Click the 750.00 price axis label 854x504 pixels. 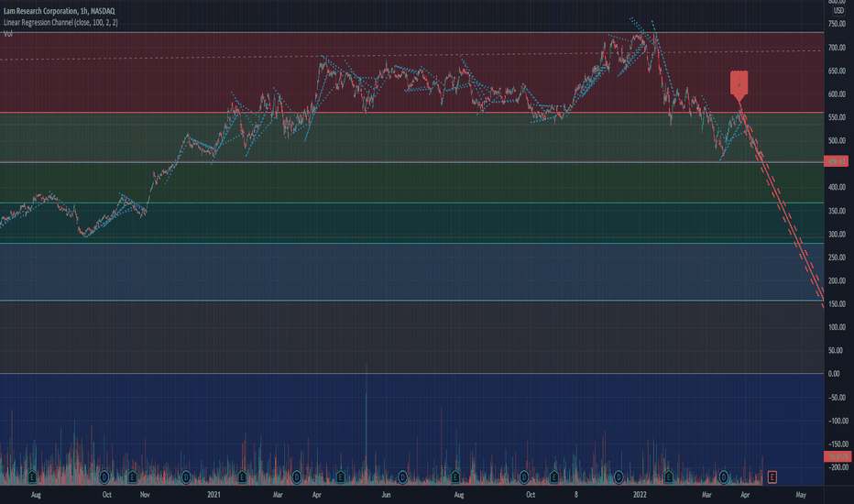(x=837, y=24)
